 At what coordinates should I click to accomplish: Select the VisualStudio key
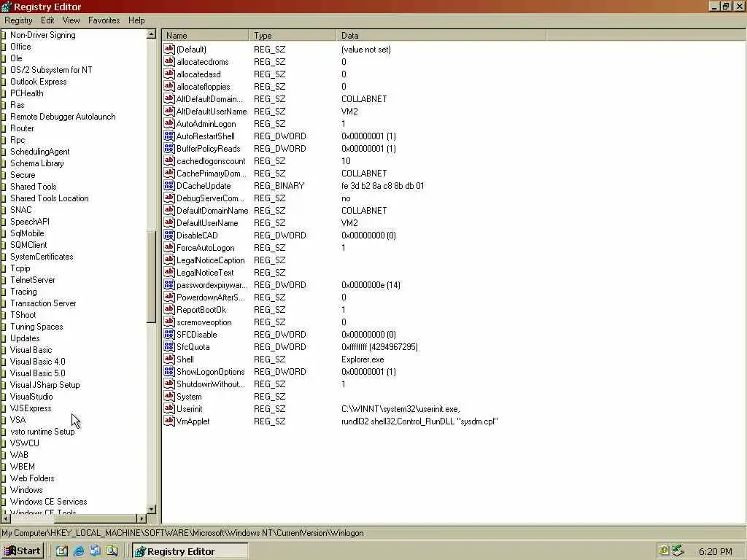31,397
